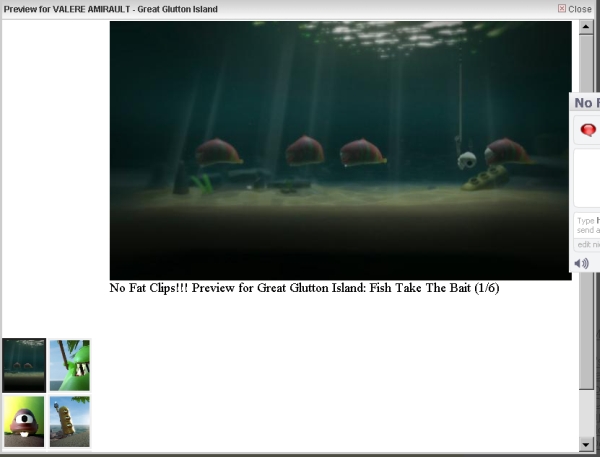This screenshot has width=600, height=457.
Task: Click the red speech bubble chat icon
Action: click(588, 130)
